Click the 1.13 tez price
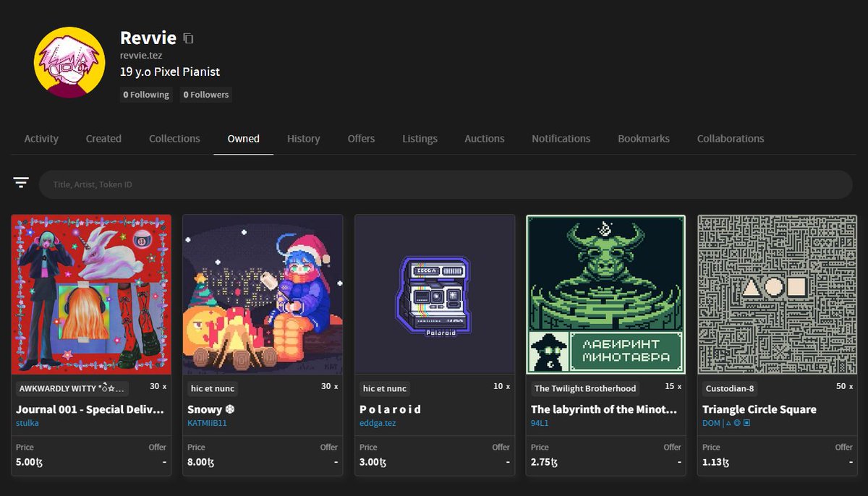 coord(717,462)
